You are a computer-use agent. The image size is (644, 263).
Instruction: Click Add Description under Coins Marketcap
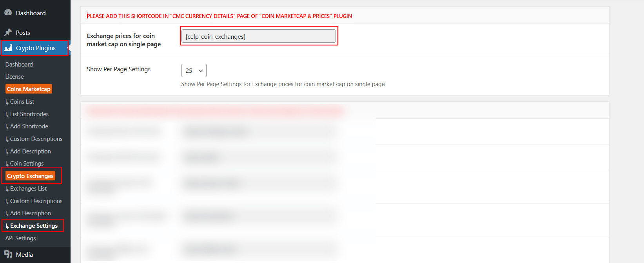[x=30, y=151]
